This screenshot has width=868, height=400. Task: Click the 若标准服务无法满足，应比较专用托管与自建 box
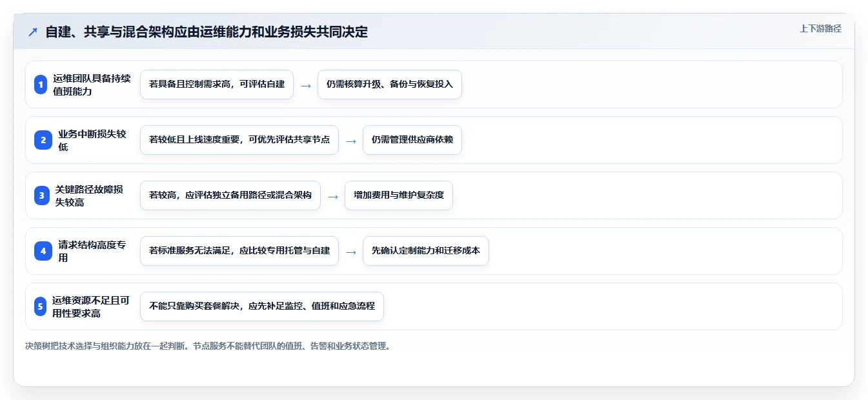tap(239, 251)
